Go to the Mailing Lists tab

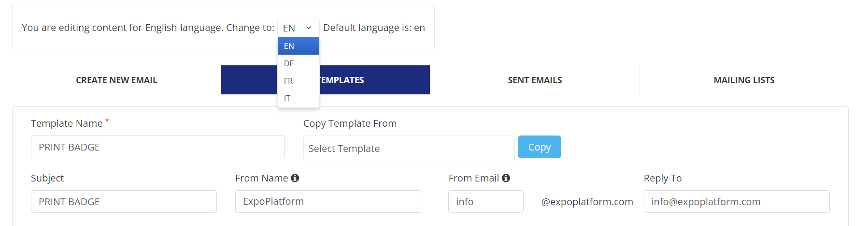point(744,80)
